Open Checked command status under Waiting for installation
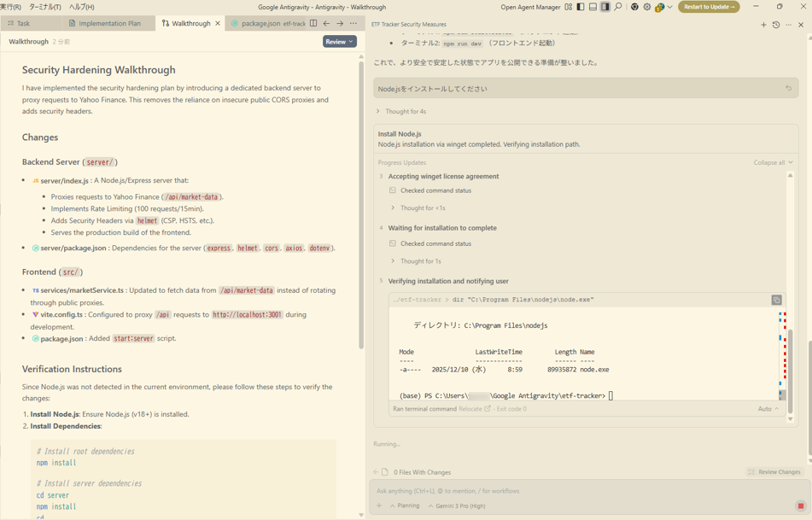This screenshot has height=520, width=812. (430, 243)
